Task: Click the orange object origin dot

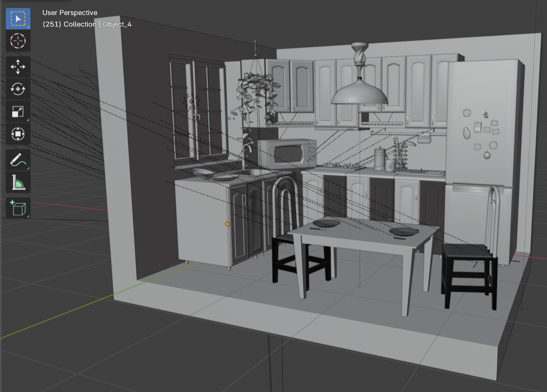Action: [227, 224]
